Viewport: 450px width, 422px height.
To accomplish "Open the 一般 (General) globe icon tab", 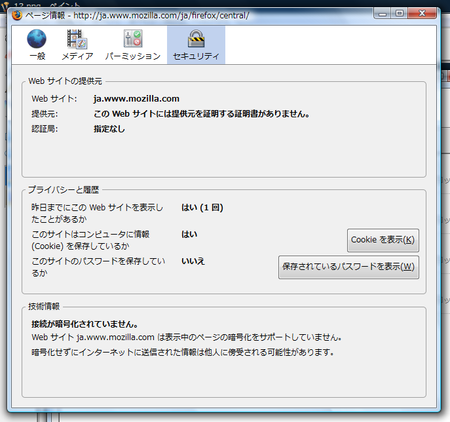I will pyautogui.click(x=37, y=39).
